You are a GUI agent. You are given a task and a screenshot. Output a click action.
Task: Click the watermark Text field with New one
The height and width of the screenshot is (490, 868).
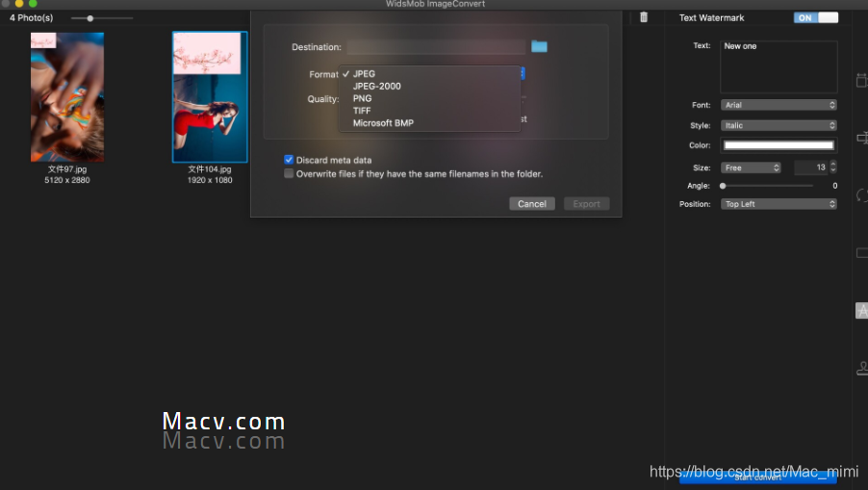click(779, 66)
